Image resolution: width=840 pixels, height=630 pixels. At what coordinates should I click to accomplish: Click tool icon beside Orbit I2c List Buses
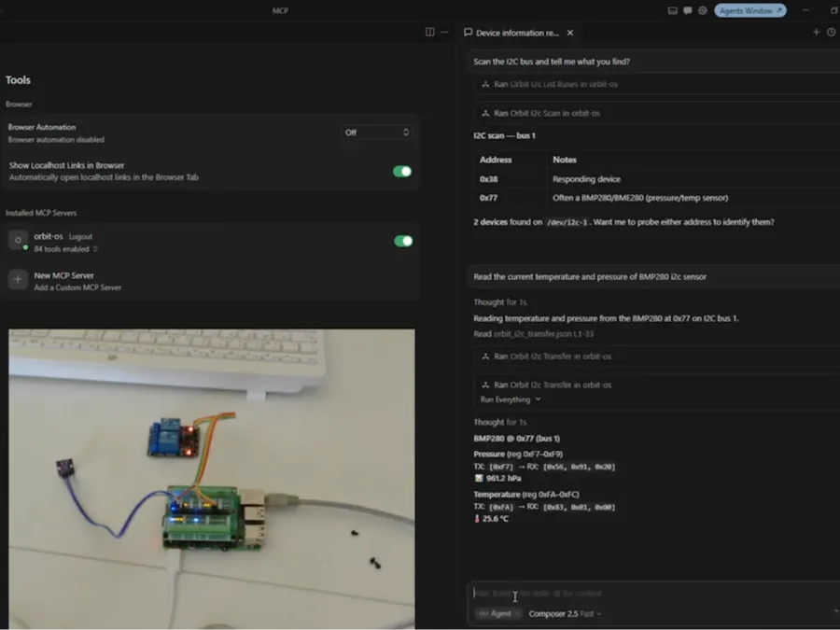pos(485,84)
